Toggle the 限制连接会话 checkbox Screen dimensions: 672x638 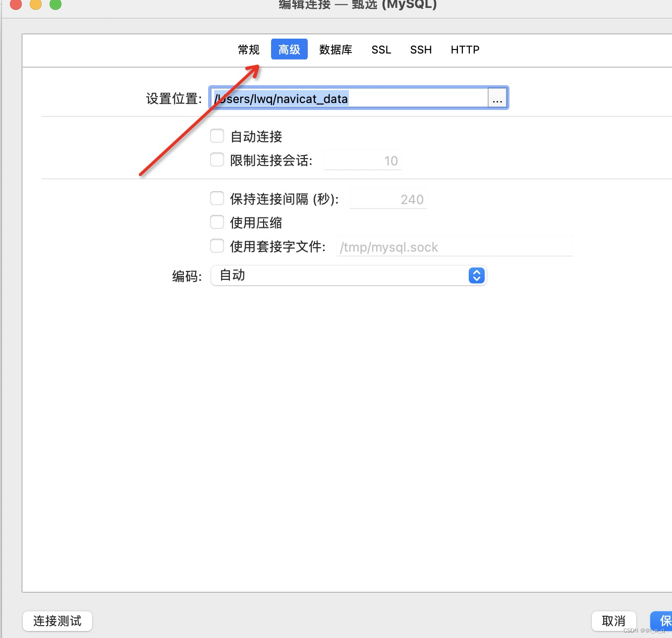point(217,159)
